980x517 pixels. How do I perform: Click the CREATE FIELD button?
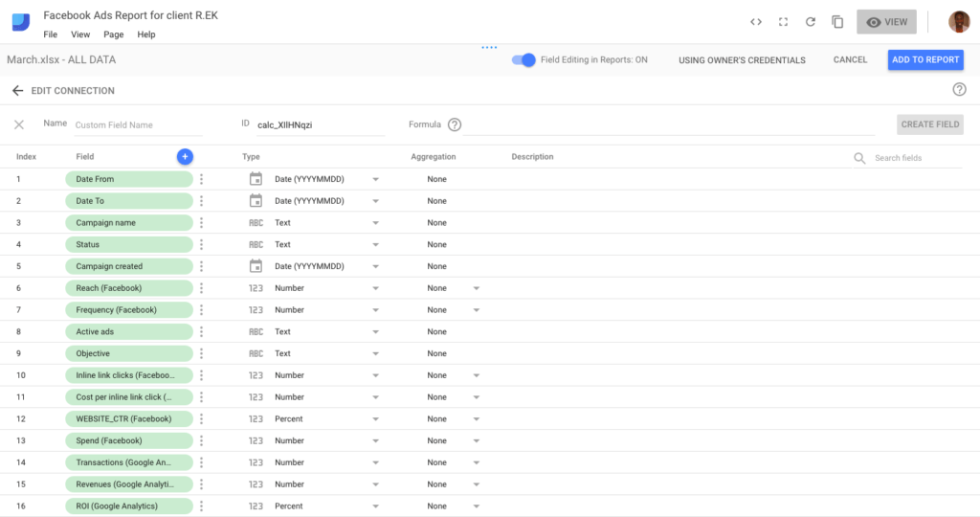(x=930, y=124)
